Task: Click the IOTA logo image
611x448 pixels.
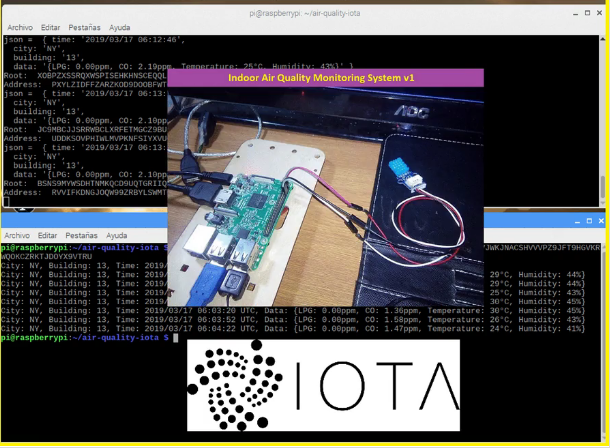Action: click(x=323, y=385)
